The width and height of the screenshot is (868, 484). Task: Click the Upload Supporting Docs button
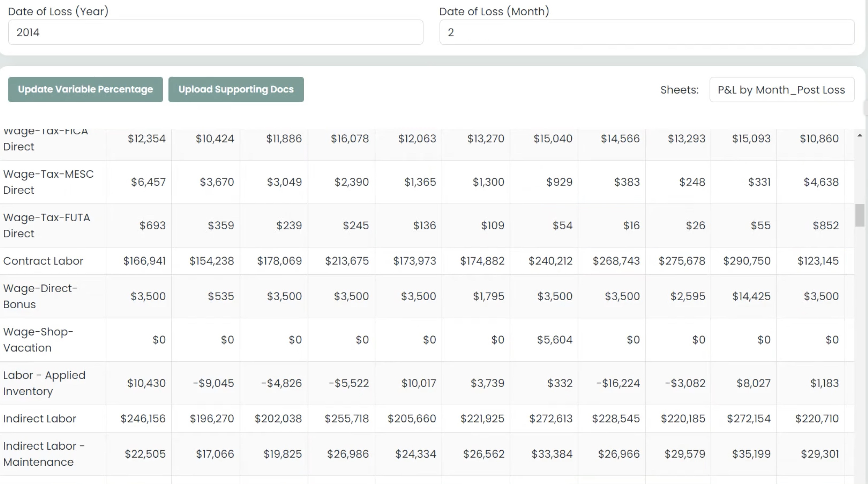click(236, 89)
